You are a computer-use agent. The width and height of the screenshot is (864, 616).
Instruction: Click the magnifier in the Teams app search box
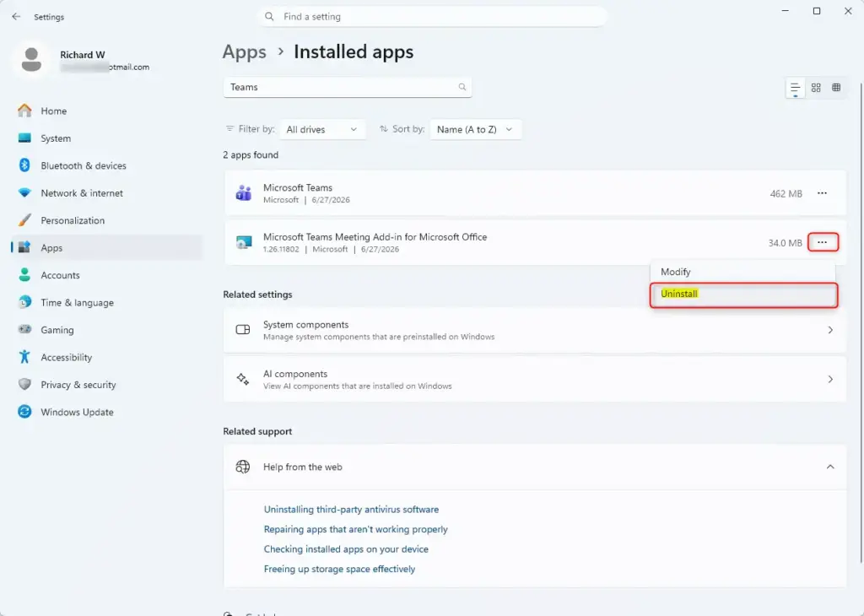click(462, 87)
